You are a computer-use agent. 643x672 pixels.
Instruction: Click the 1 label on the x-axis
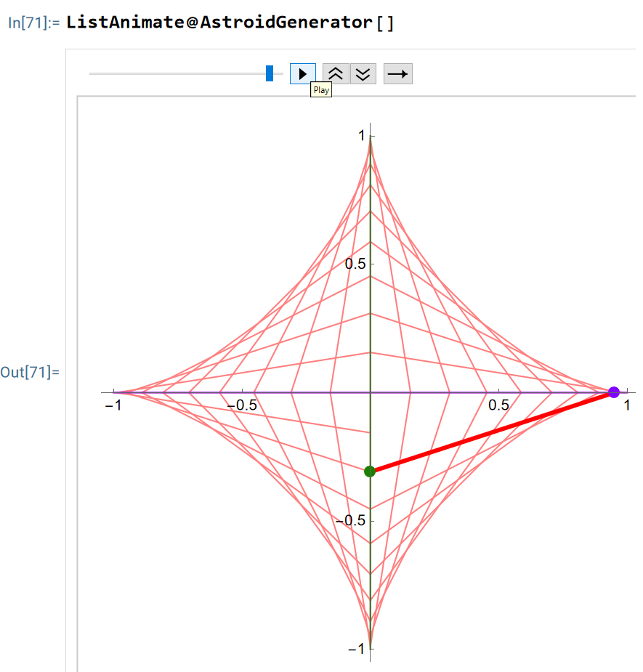coord(627,405)
